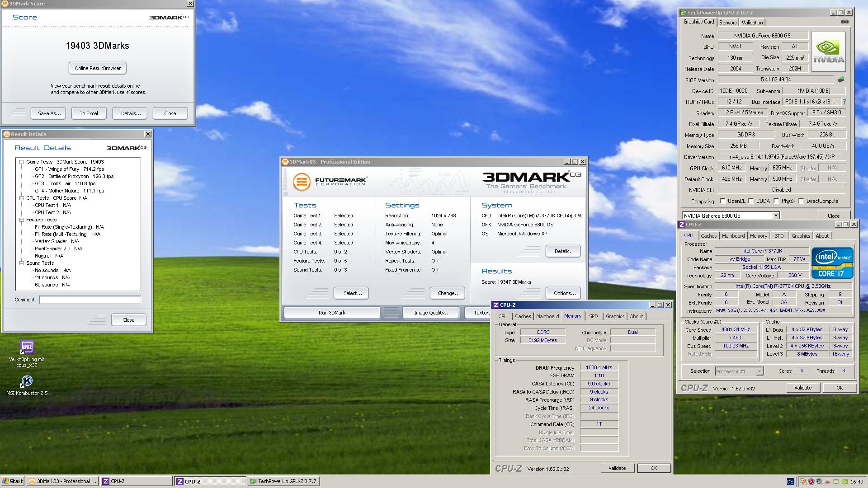Click the Details... button in the 3DMark Score window
This screenshot has width=868, height=488.
pos(131,113)
